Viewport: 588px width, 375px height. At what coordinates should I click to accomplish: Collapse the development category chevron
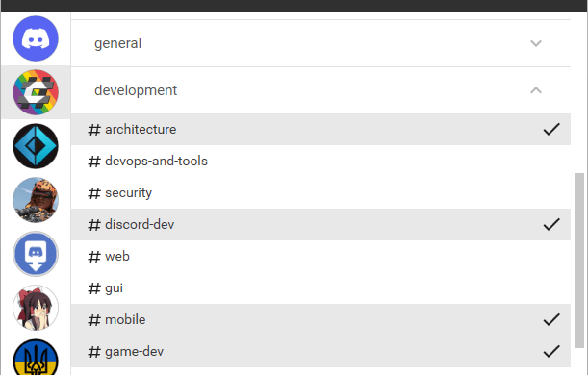pyautogui.click(x=536, y=90)
